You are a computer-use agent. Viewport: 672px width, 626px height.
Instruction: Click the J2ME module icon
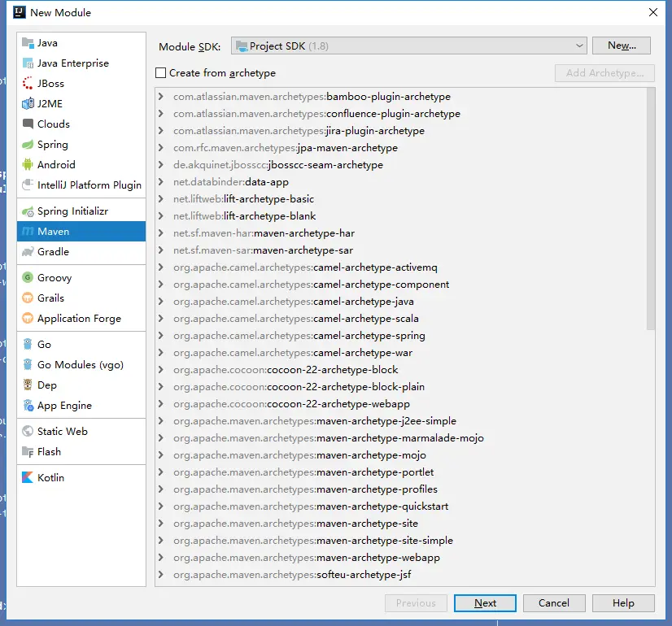pyautogui.click(x=28, y=103)
